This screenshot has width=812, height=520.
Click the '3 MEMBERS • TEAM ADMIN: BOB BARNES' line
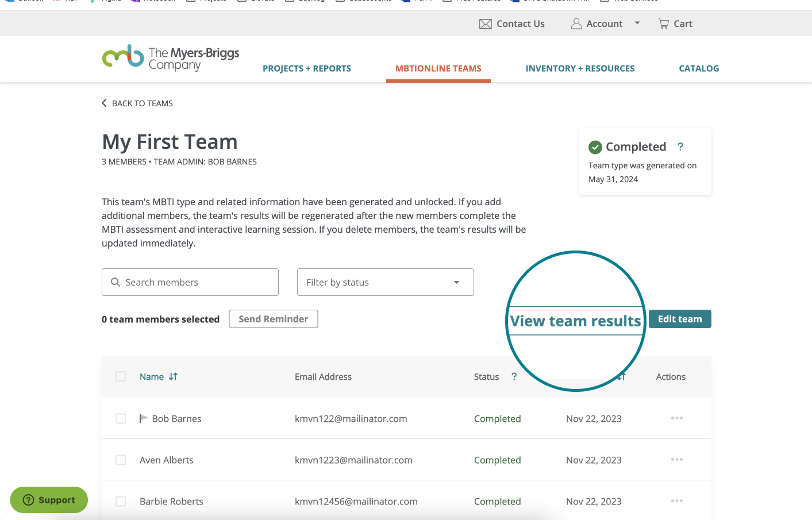tap(179, 162)
